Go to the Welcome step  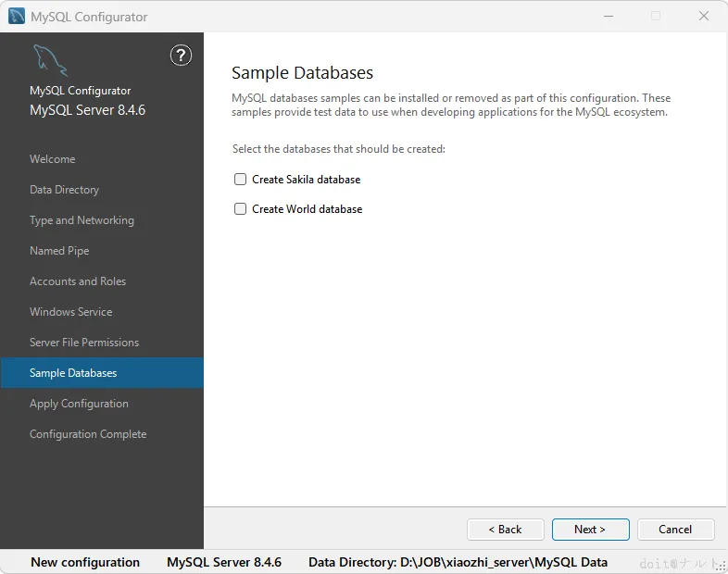pyautogui.click(x=53, y=159)
